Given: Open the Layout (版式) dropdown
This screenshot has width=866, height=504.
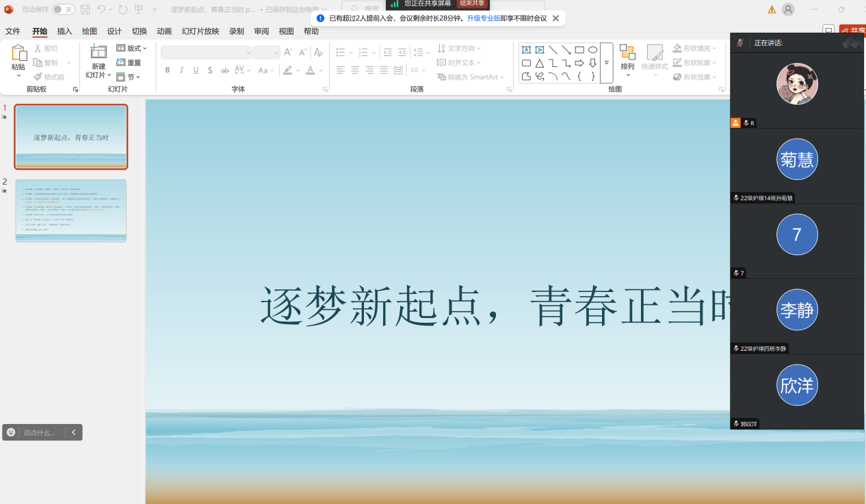Looking at the screenshot, I should click(131, 49).
